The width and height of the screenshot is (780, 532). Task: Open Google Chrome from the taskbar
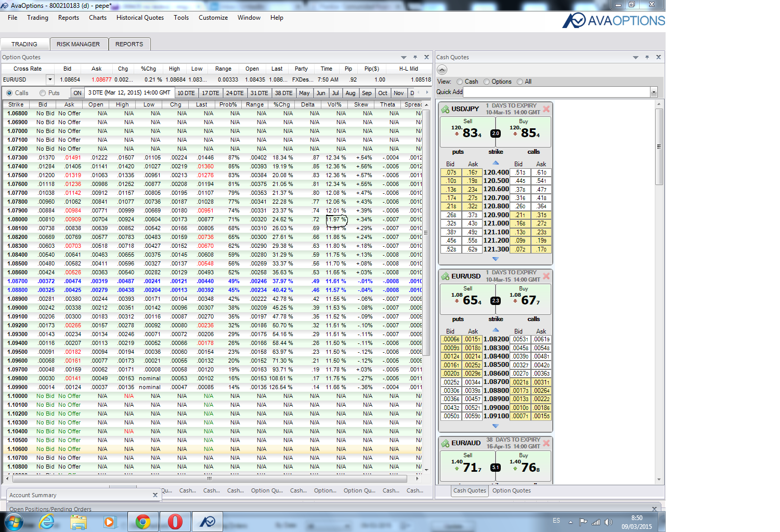(x=143, y=522)
